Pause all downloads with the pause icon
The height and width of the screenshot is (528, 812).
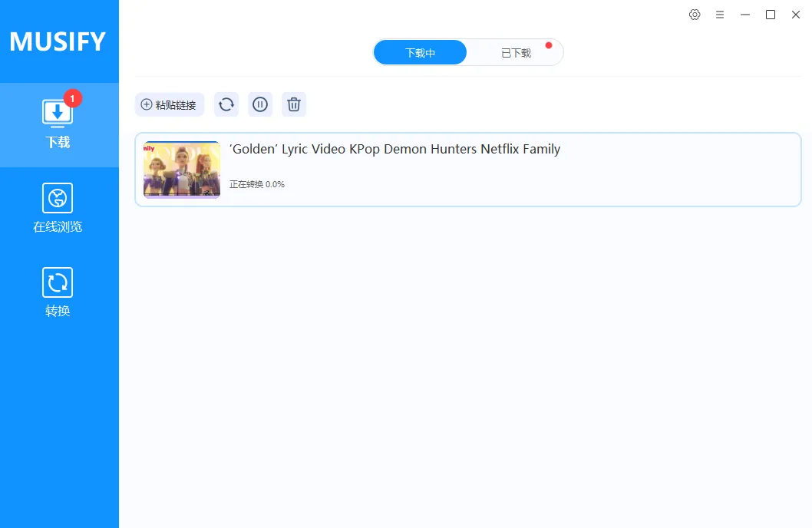pos(260,104)
